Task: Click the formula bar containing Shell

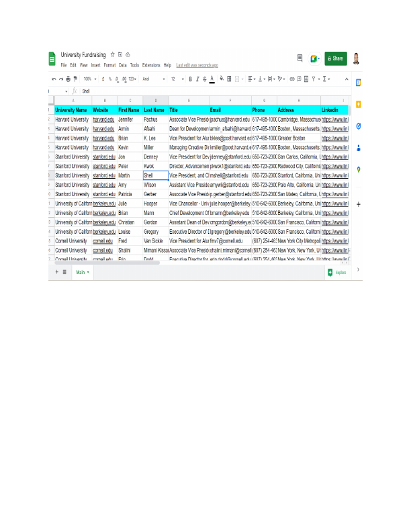Action: [216, 91]
